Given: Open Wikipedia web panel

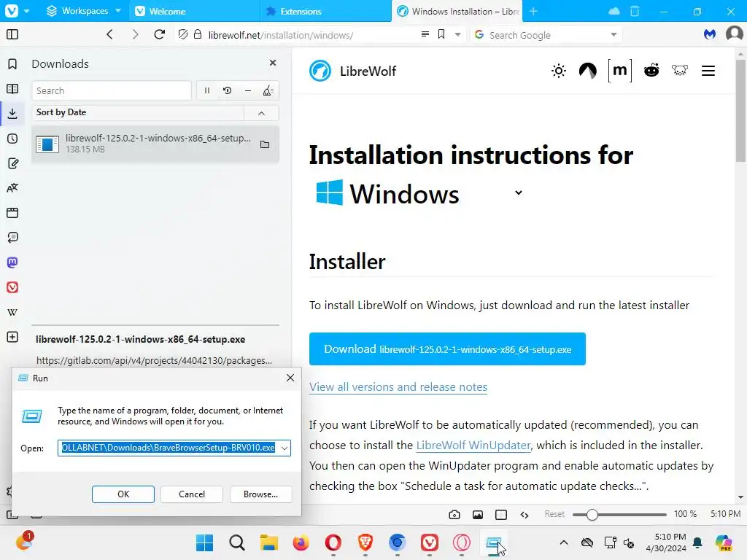Looking at the screenshot, I should tap(12, 312).
